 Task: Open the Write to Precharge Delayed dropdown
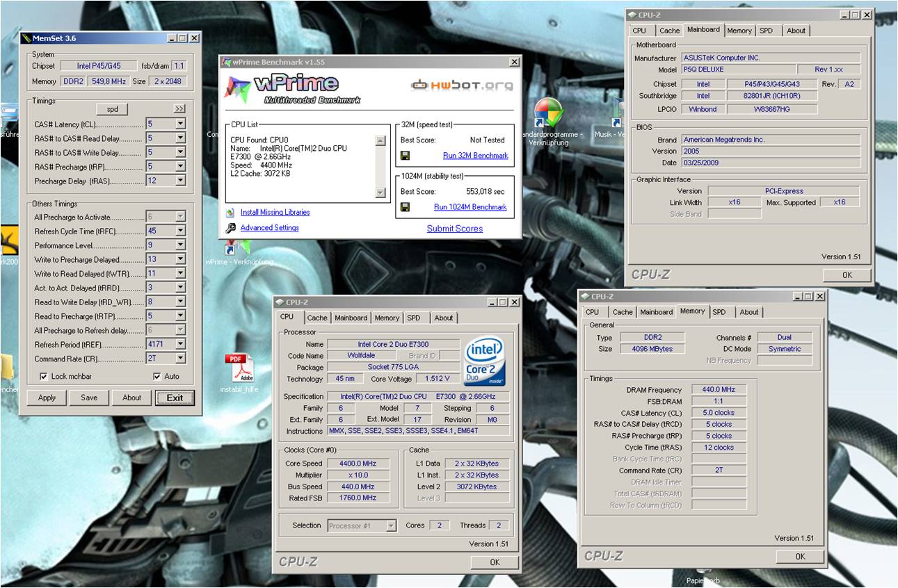point(180,259)
